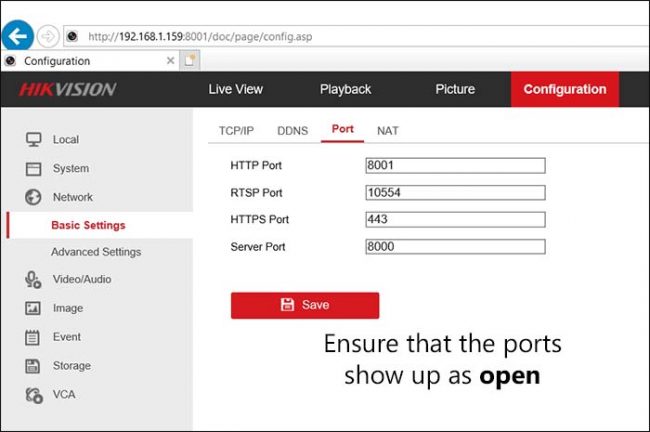Click the browser back arrow button

point(17,36)
